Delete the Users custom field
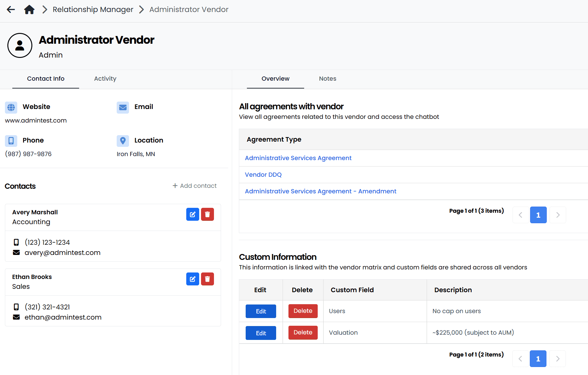The height and width of the screenshot is (375, 588). click(303, 311)
